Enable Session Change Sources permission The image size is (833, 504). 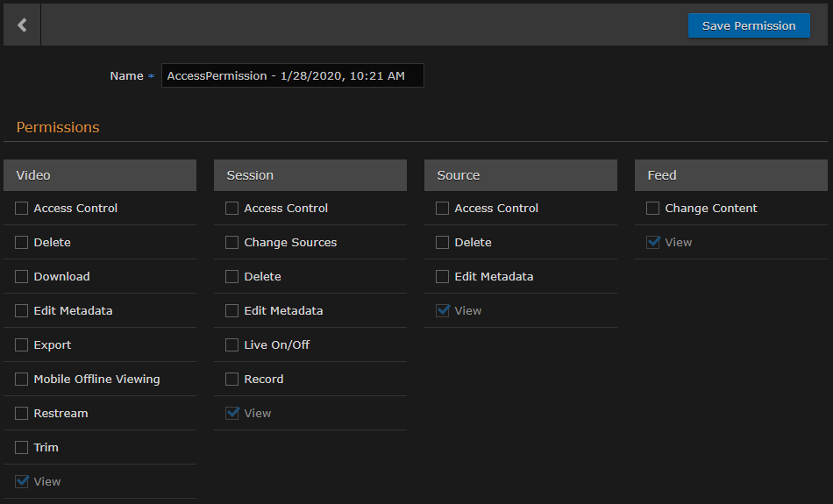[x=232, y=243]
